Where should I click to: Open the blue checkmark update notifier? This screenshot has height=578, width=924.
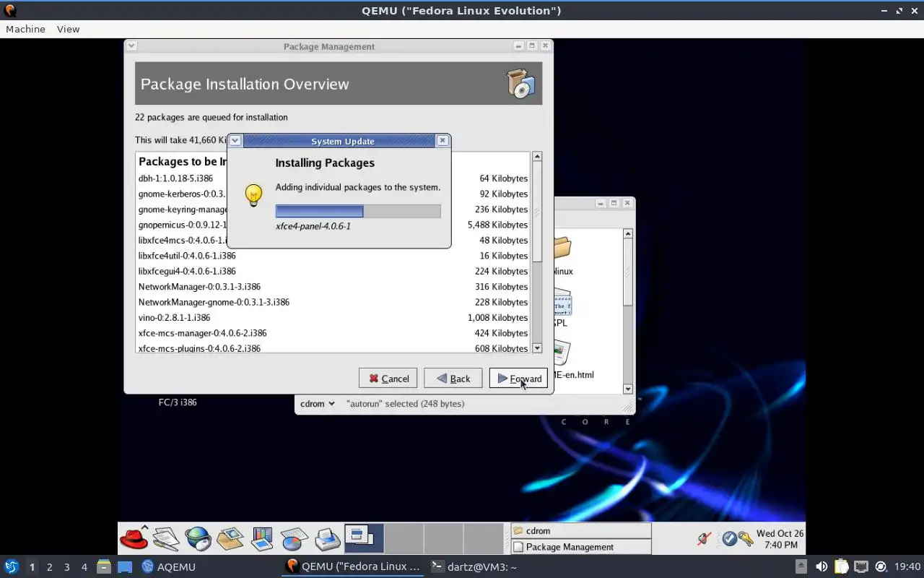729,539
